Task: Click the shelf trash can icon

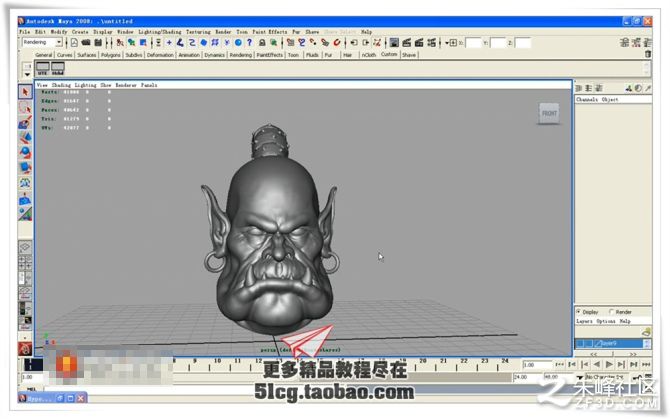Action: tap(648, 54)
